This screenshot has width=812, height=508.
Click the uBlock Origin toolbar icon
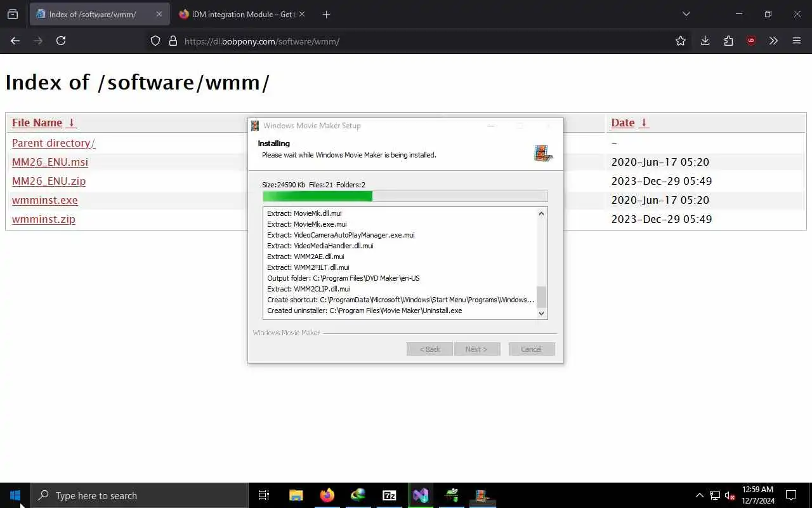751,41
